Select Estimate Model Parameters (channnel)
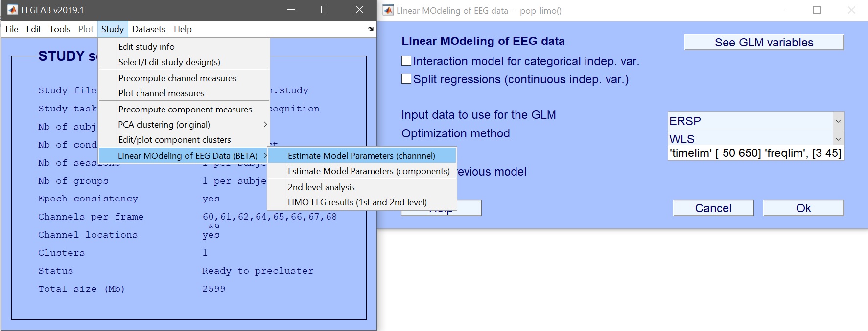Image resolution: width=868 pixels, height=331 pixels. coord(362,155)
